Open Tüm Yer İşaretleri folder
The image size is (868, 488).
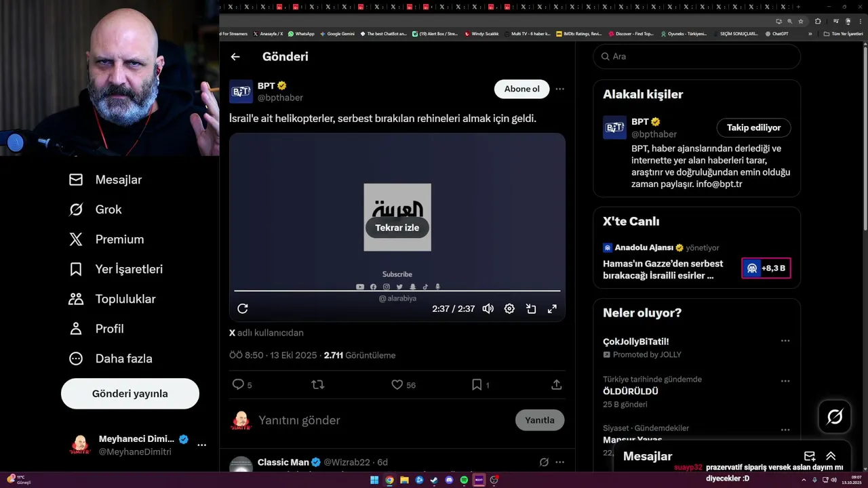(843, 33)
